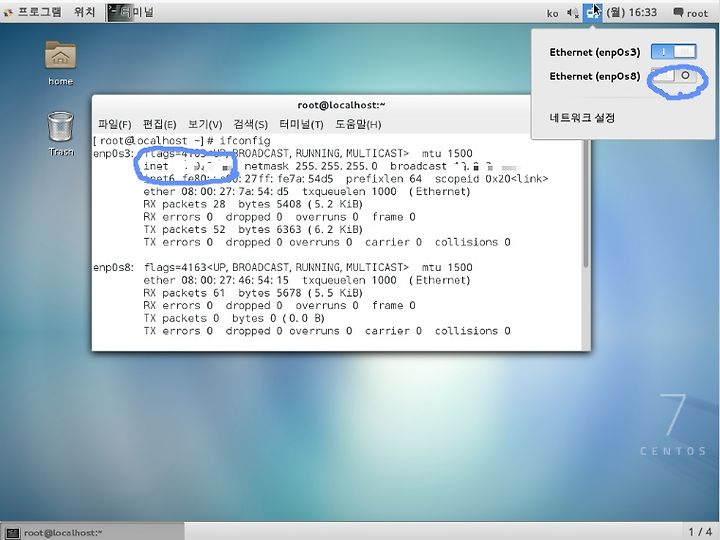
Task: Click TX packets 52 line
Action: (253, 229)
